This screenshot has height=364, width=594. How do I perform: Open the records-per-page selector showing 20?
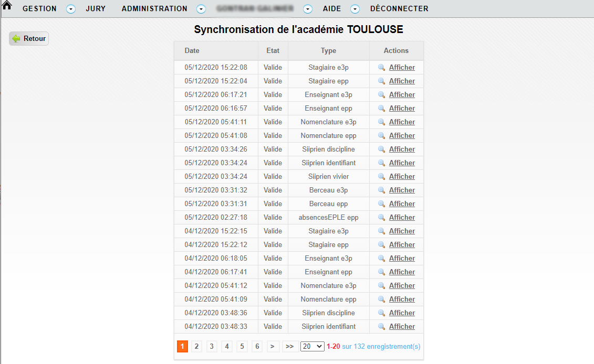click(x=312, y=347)
